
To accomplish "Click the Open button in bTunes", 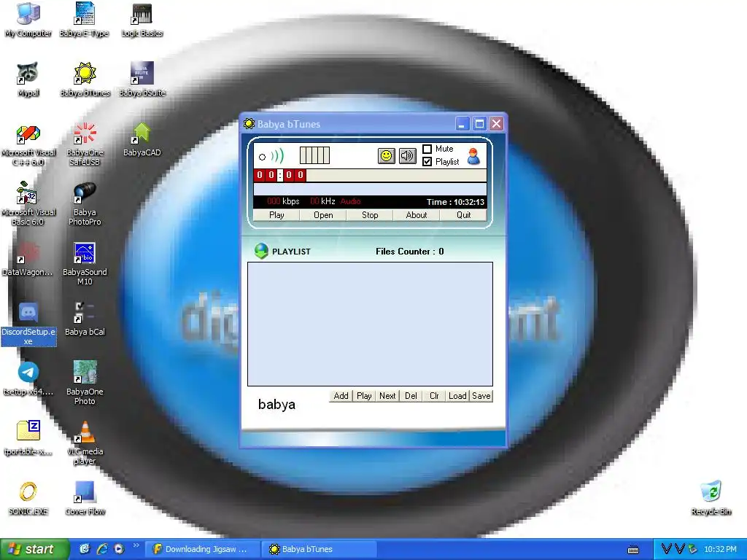I will click(323, 215).
